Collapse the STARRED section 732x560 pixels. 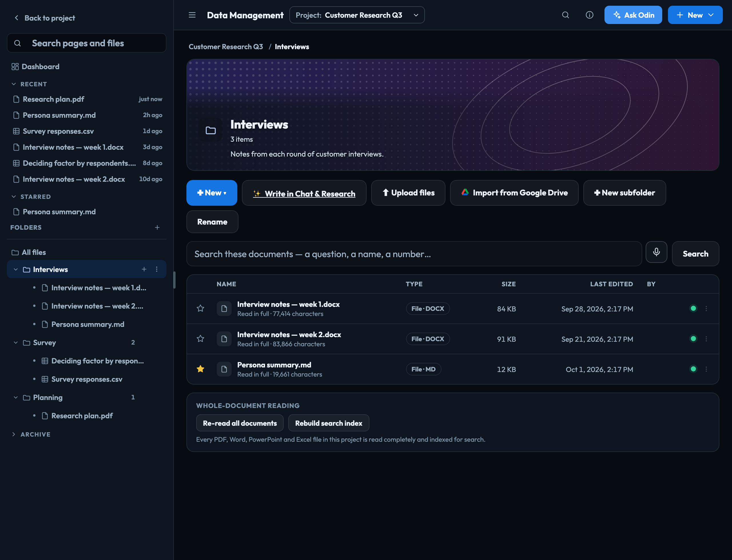click(14, 197)
